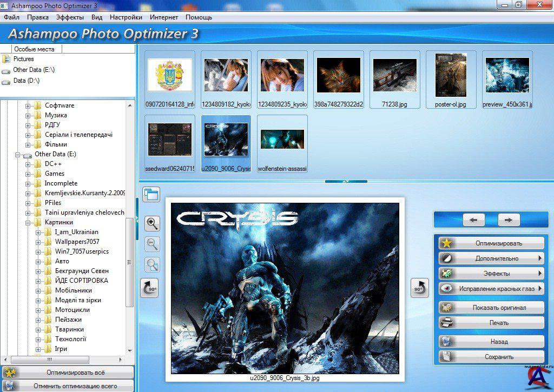Screen dimensions: 554x392
Task: Go to next image with right arrow
Action: 508,220
